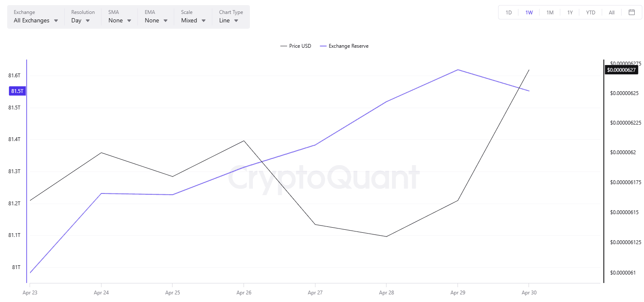Select the 1Y time range
644x302 pixels.
(570, 13)
